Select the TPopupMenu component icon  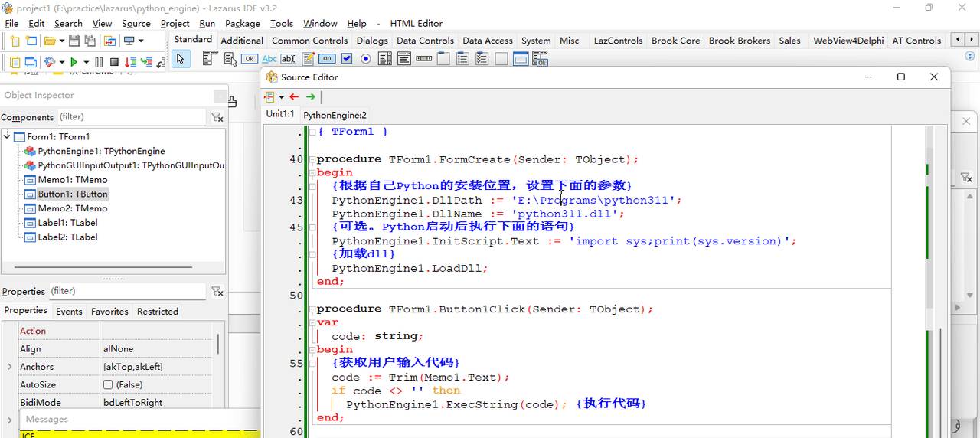point(230,59)
